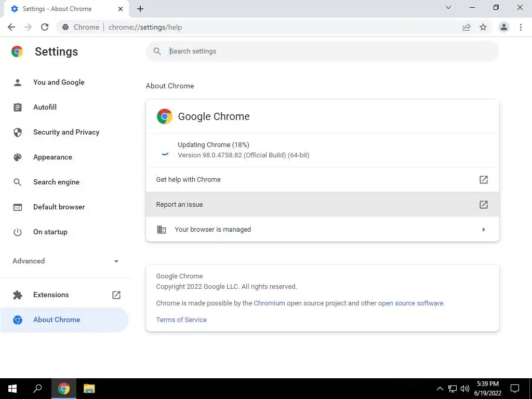The image size is (532, 399).
Task: Click the building icon on the managed browser row
Action: (x=162, y=229)
